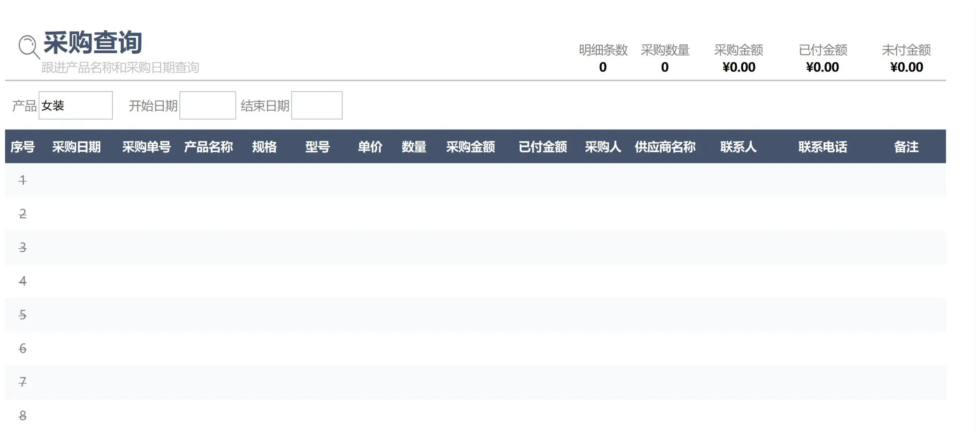
Task: Click the 结束日期 date field
Action: (317, 105)
